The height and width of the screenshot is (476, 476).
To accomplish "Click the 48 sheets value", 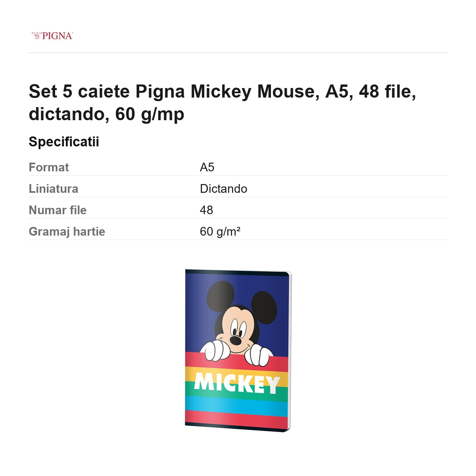I will click(207, 210).
